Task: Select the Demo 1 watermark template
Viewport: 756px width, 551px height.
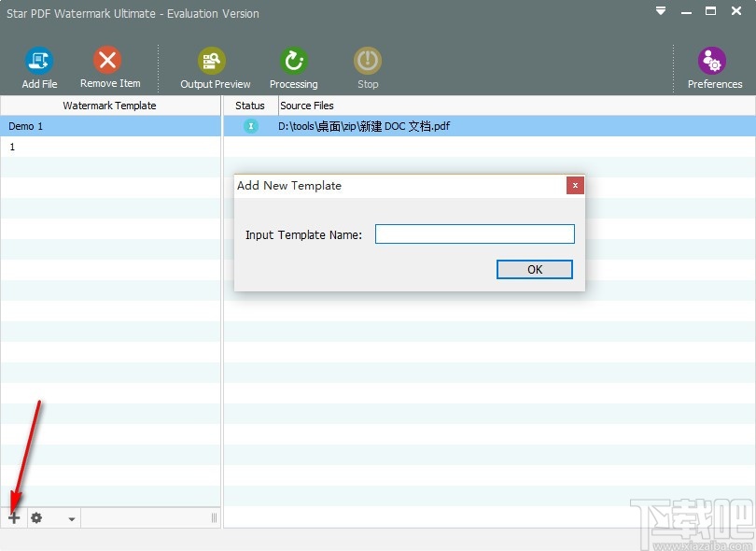Action: point(110,126)
